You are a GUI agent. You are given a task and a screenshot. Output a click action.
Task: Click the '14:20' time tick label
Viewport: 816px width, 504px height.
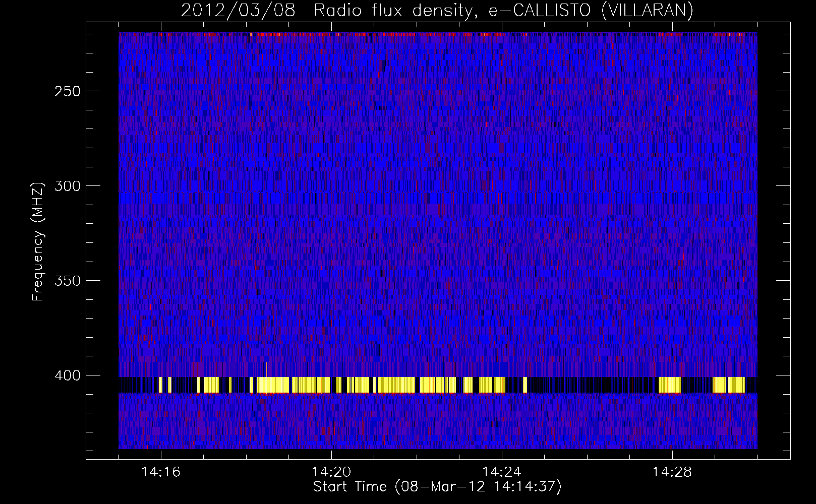click(x=331, y=472)
